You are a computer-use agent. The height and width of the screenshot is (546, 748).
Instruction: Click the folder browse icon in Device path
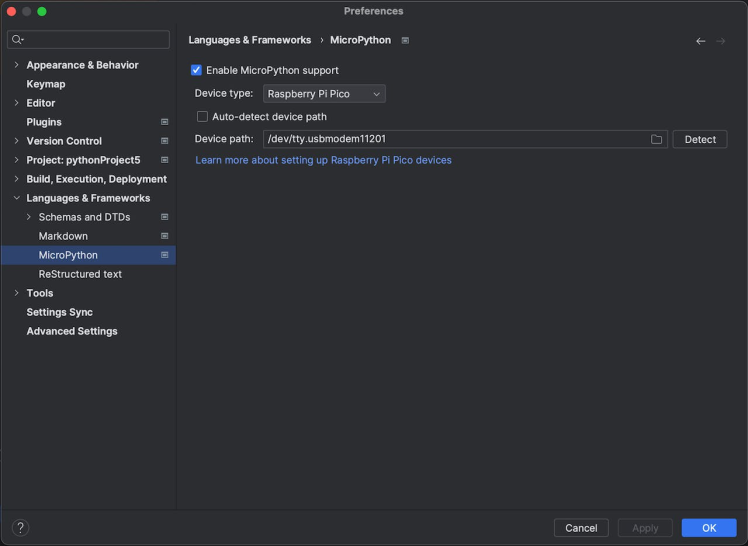tap(657, 140)
